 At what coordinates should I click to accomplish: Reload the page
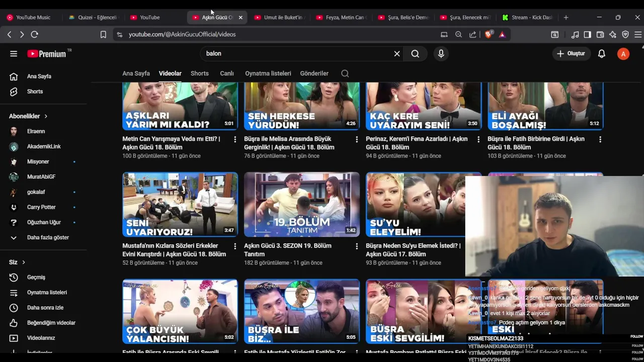coord(34,34)
